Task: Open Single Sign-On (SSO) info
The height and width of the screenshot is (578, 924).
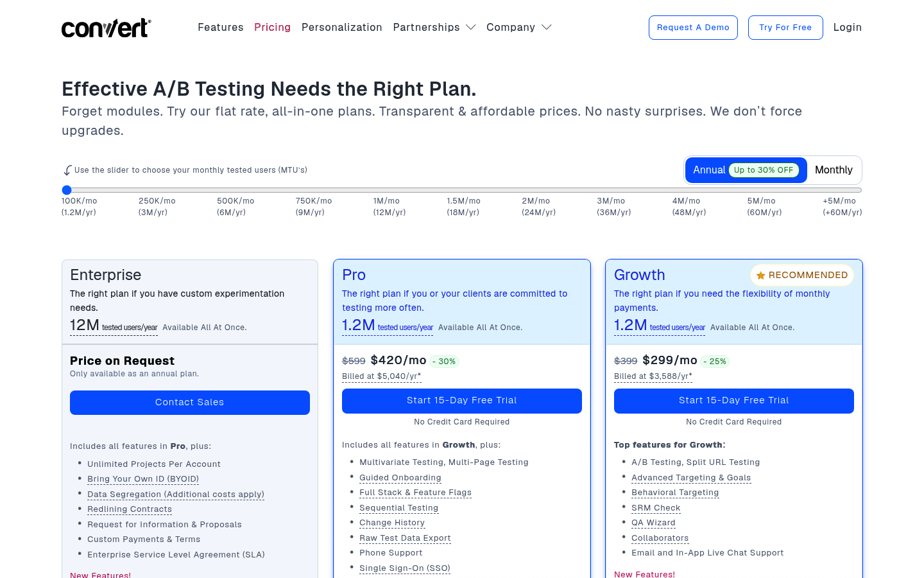Action: [405, 568]
